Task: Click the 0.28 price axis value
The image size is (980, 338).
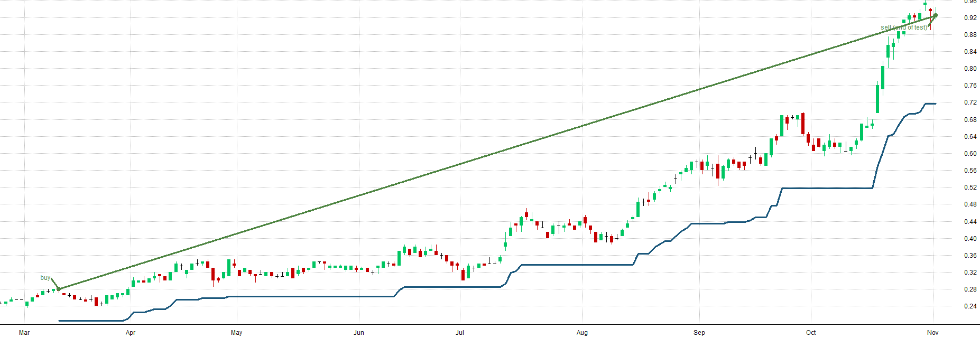Action: (x=970, y=289)
